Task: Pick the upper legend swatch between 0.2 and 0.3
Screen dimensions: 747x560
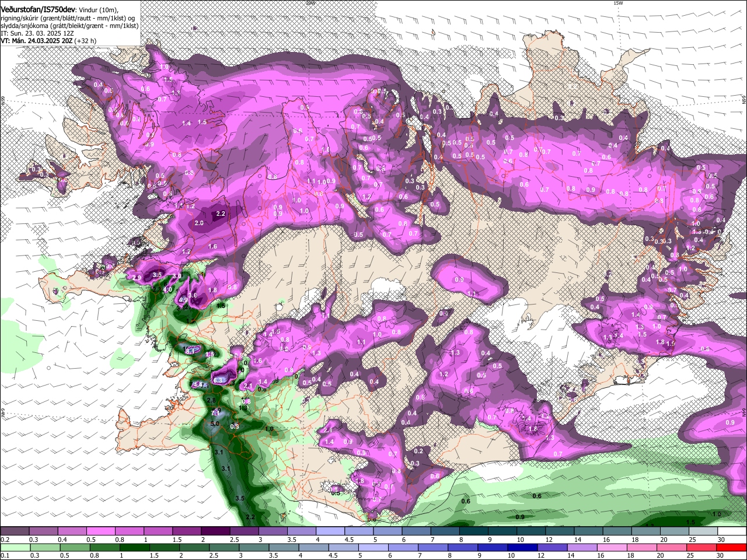Action: pyautogui.click(x=15, y=531)
